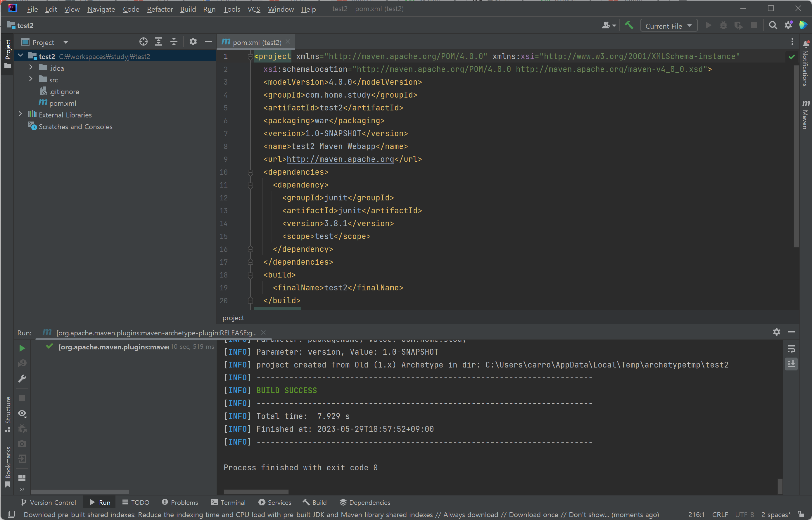Click wrench icon in Run panel
Image resolution: width=812 pixels, height=520 pixels.
pos(22,379)
